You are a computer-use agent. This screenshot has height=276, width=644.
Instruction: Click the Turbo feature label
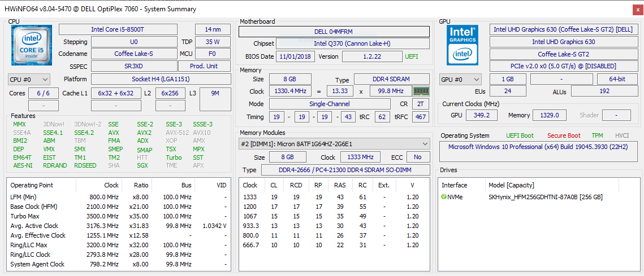tap(174, 157)
